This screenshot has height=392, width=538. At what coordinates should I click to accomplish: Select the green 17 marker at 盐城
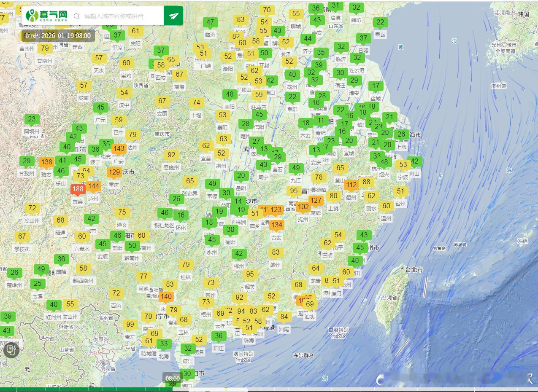376,86
